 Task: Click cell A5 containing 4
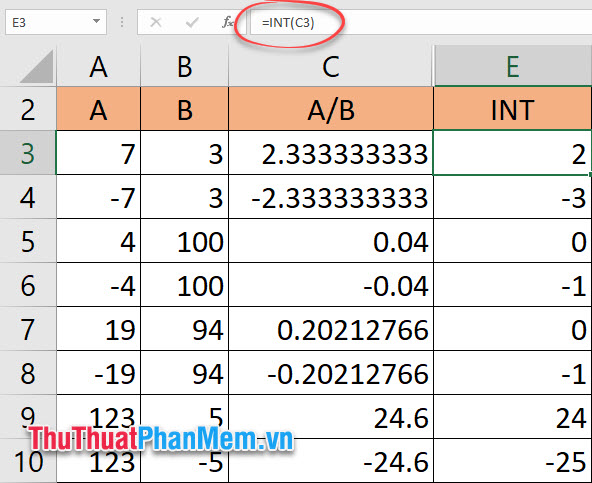[99, 241]
